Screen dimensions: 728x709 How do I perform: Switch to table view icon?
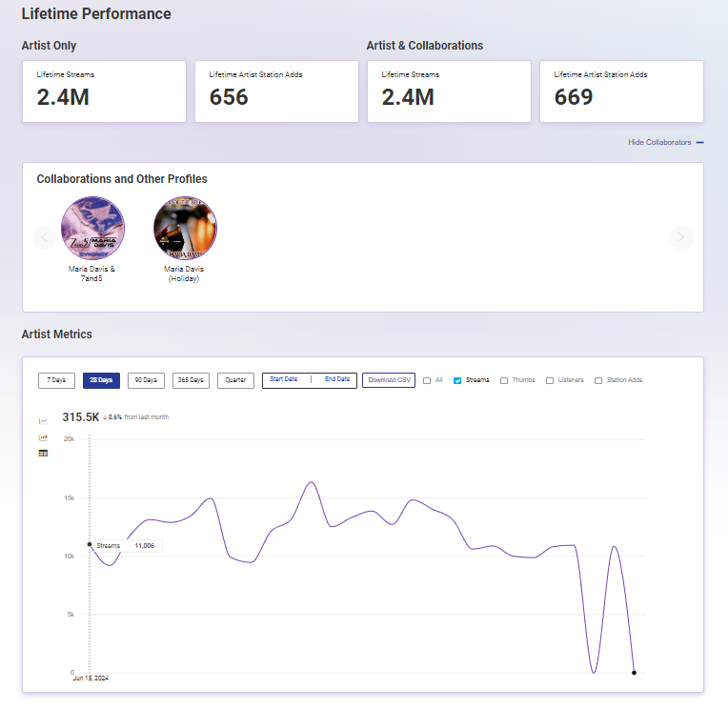pos(43,453)
